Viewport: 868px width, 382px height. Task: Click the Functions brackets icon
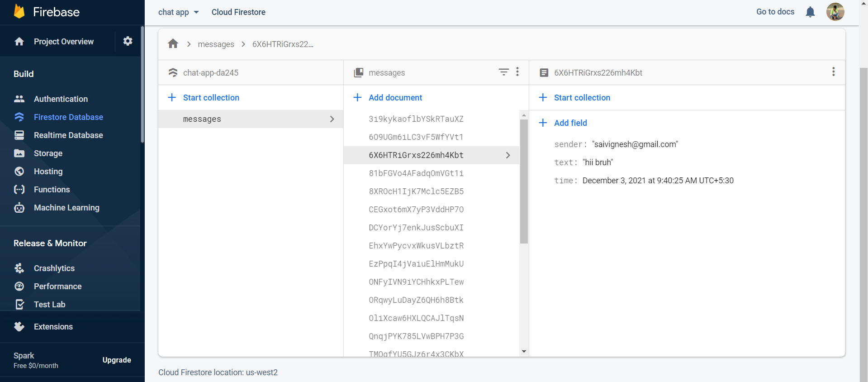pyautogui.click(x=19, y=189)
